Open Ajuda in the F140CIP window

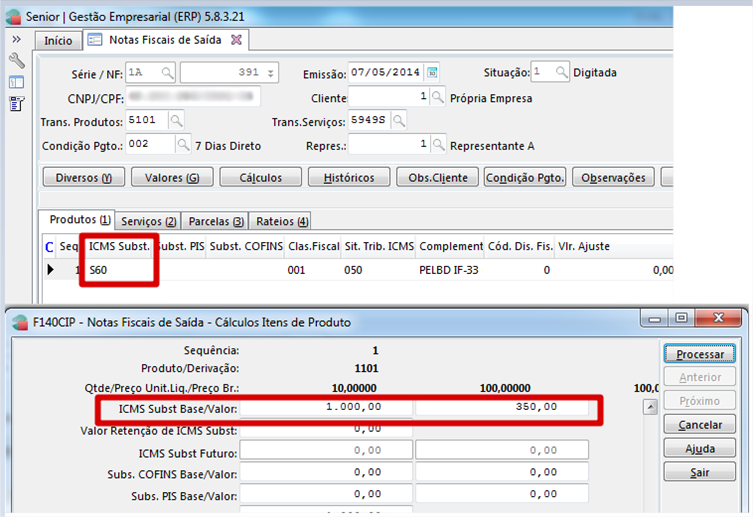pyautogui.click(x=700, y=449)
